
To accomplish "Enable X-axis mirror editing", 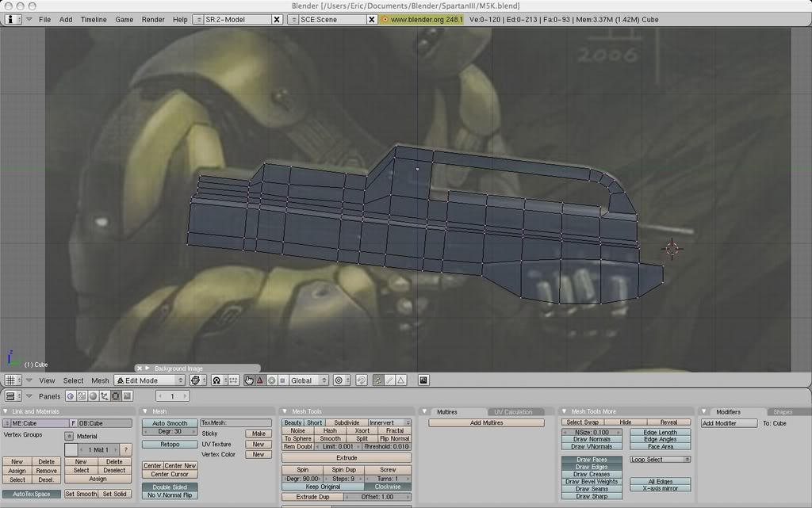I will point(661,488).
